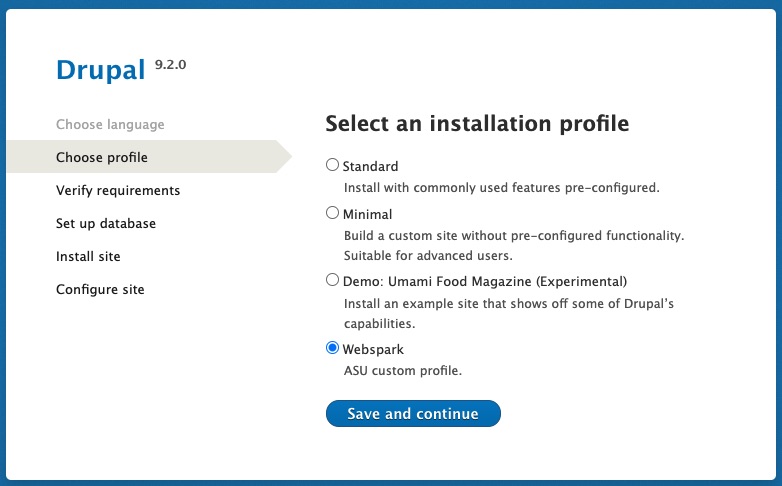Click the Demo: Umami Food Magazine label
Screen dimensions: 782x486
tap(485, 281)
